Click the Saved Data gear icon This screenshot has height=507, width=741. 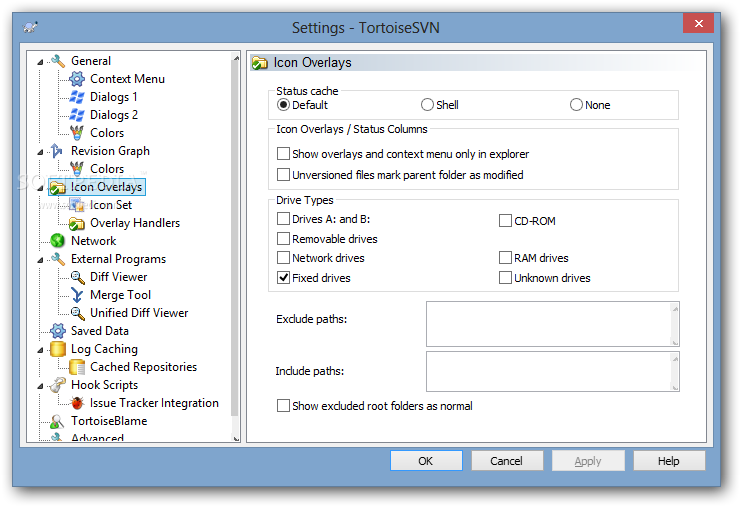pos(58,331)
